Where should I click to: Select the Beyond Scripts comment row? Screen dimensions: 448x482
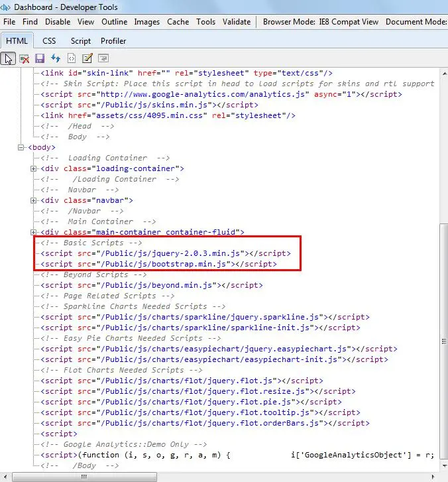[93, 275]
